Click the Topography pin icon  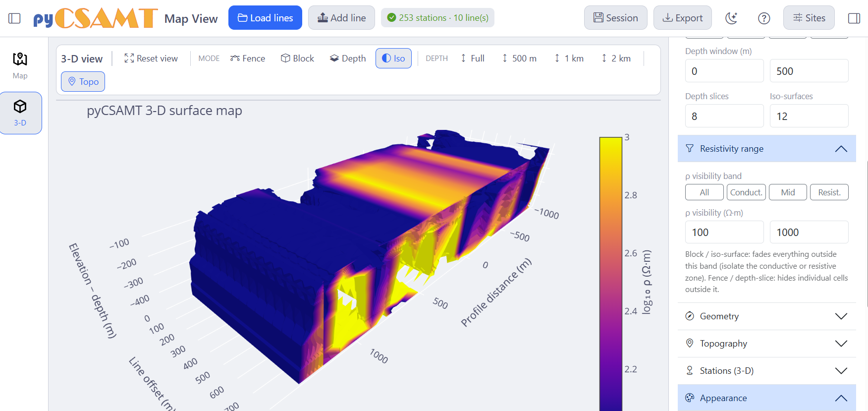click(x=690, y=343)
